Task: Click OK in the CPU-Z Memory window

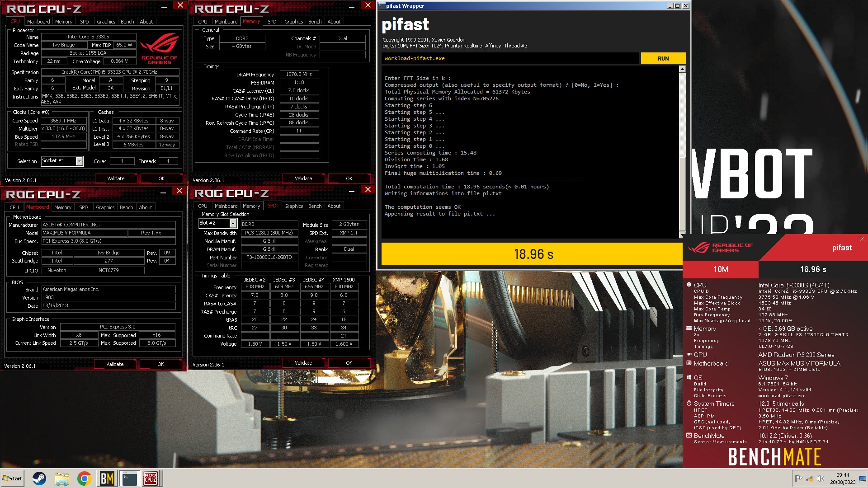Action: [x=349, y=178]
